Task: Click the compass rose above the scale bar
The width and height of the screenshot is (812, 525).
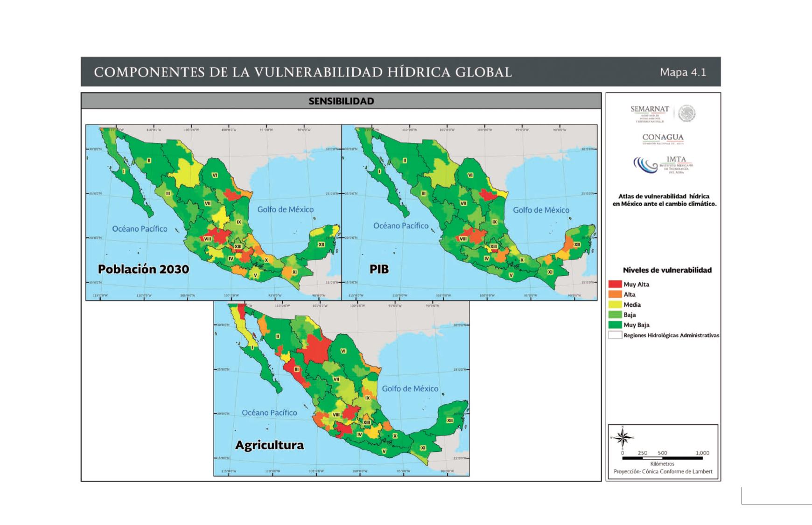Action: [622, 437]
